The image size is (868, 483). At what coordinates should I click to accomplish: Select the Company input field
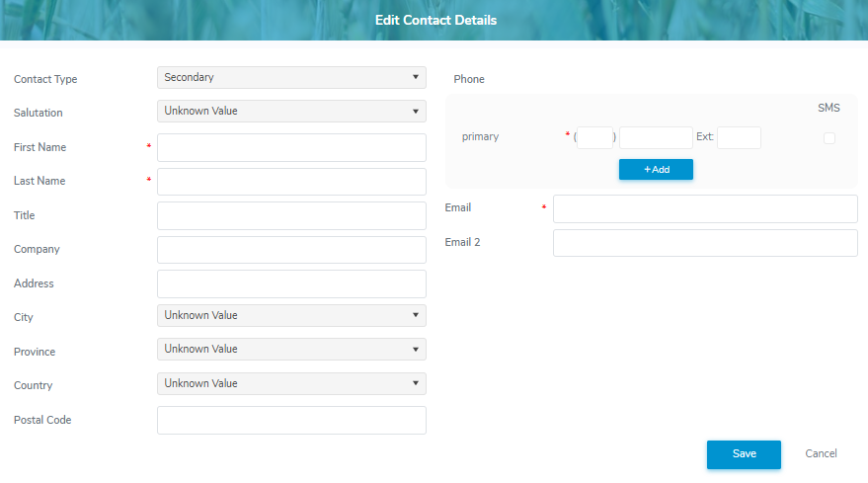[291, 250]
